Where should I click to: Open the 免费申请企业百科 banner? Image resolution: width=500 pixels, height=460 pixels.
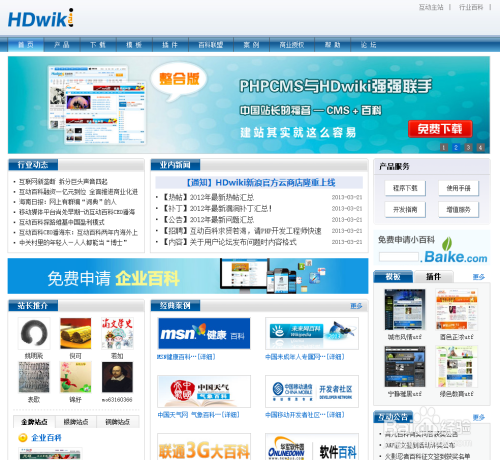[188, 276]
